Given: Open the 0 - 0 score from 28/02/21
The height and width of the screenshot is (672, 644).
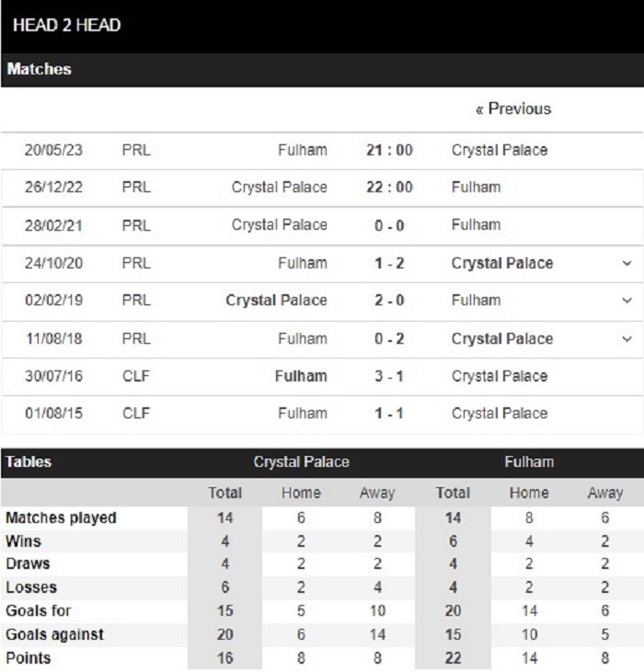Looking at the screenshot, I should tap(389, 225).
